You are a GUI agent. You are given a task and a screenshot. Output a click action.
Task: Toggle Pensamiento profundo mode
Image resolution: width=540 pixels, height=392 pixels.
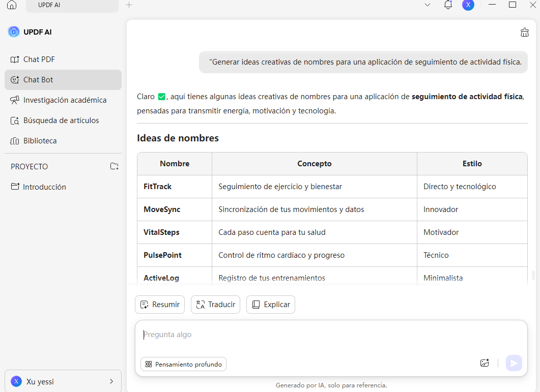point(183,364)
